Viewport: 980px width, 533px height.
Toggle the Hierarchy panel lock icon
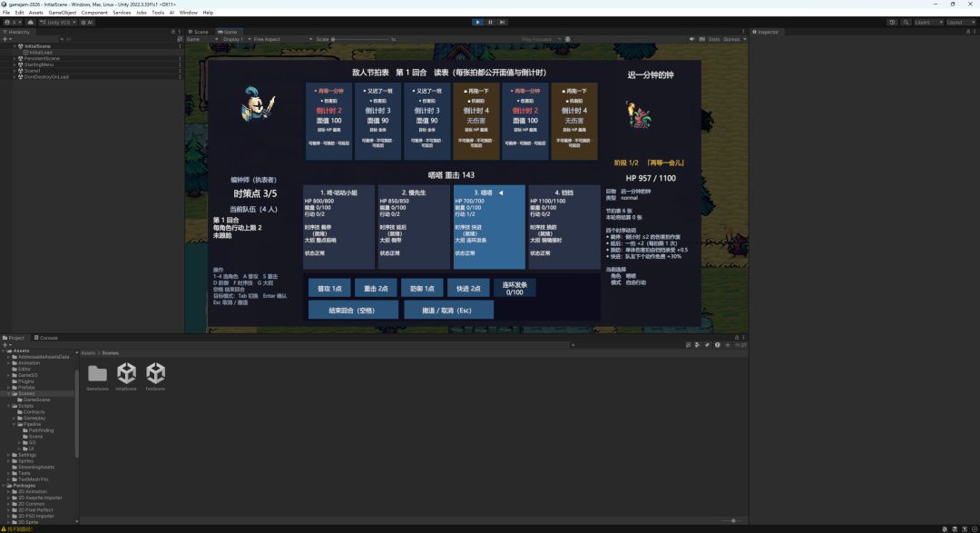(173, 32)
